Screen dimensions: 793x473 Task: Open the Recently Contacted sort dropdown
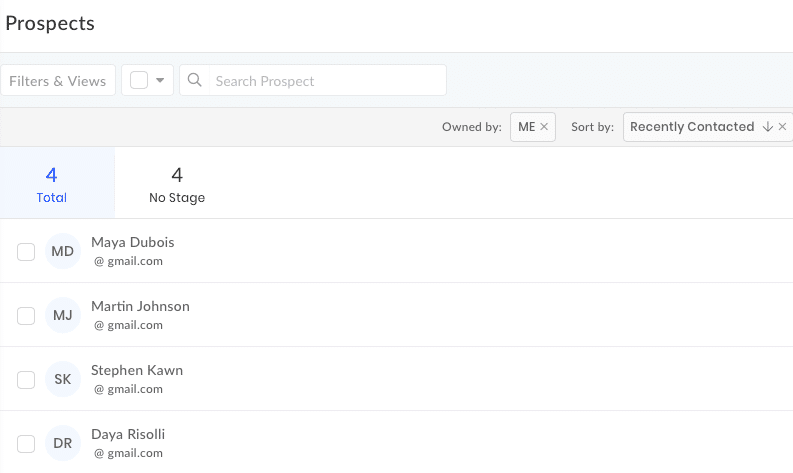[x=692, y=126]
